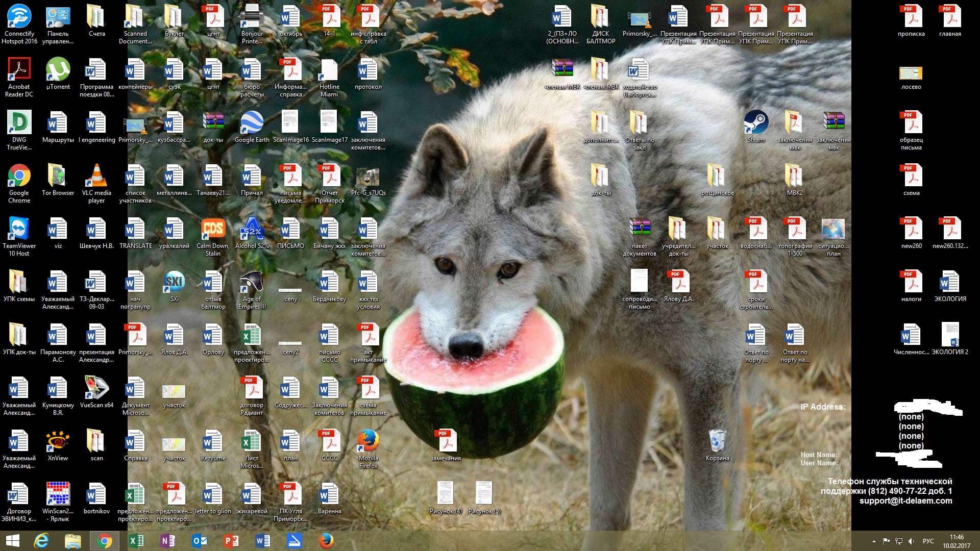Select Alcohol 52% desktop shortcut
The image size is (980, 551).
tap(252, 230)
